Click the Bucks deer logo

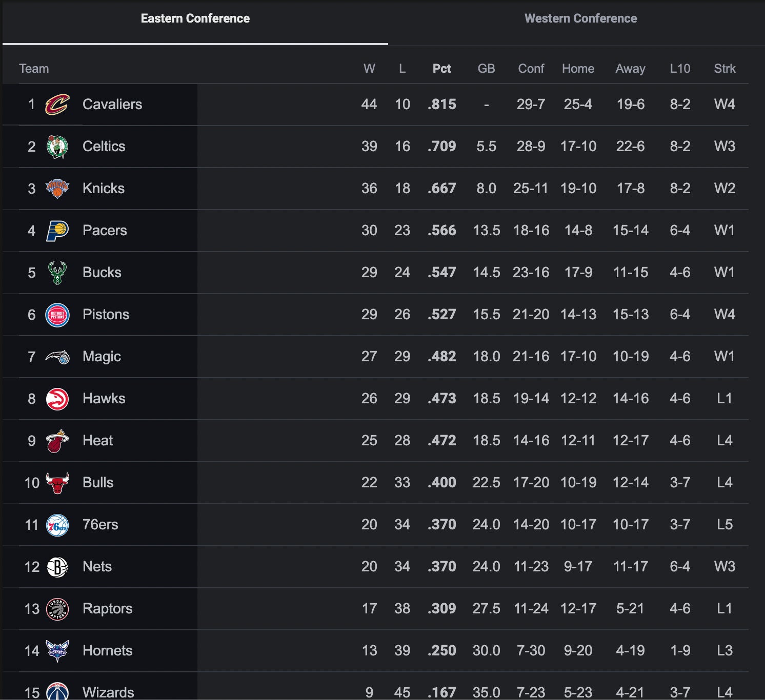pos(57,273)
